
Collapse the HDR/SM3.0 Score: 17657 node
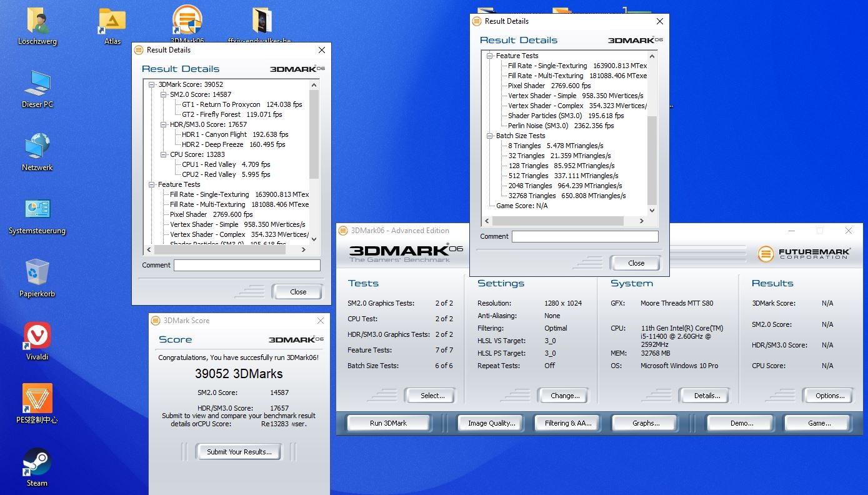[164, 124]
